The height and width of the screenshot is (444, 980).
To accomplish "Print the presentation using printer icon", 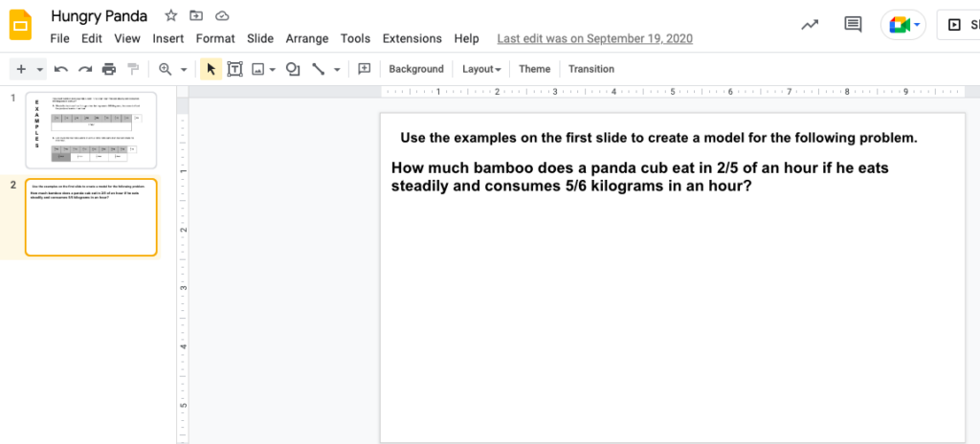I will (x=109, y=69).
